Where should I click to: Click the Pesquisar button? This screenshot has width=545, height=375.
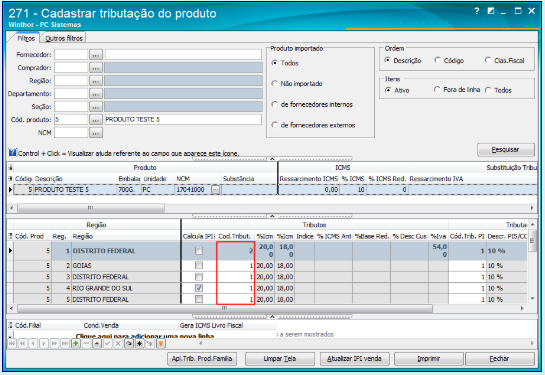tap(506, 150)
